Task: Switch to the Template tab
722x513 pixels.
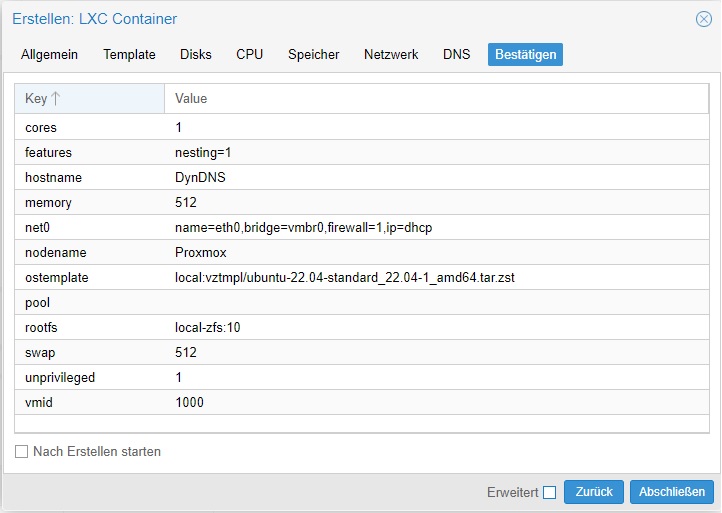Action: pyautogui.click(x=129, y=54)
